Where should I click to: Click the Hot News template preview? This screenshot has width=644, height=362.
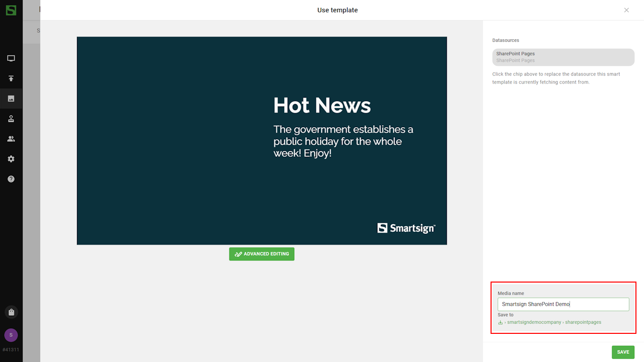coord(262,141)
